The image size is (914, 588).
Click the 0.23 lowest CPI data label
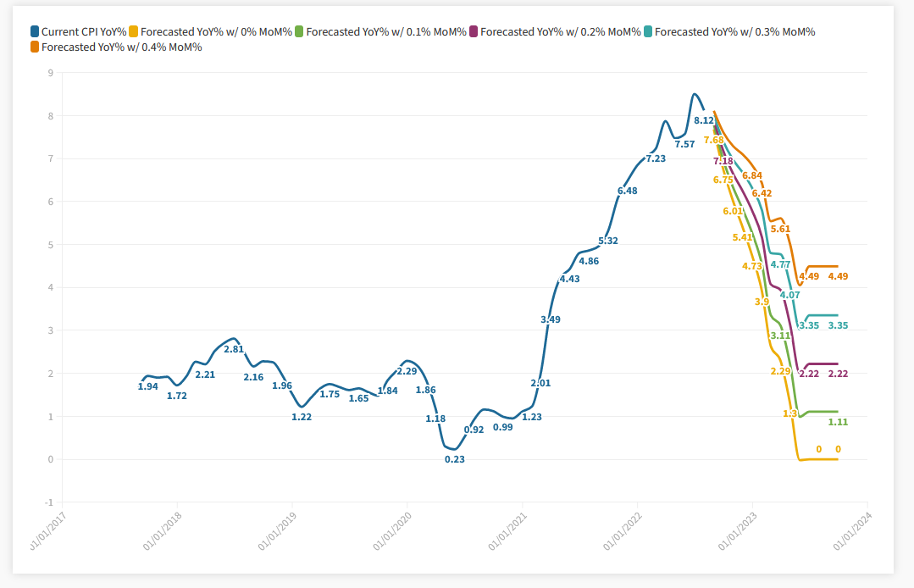coord(455,459)
